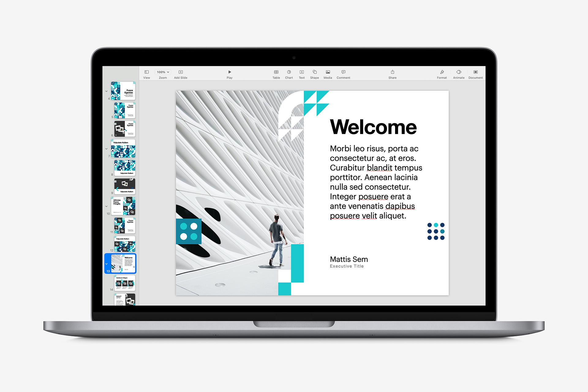The image size is (588, 392).
Task: Select slide 13 thumbnail in panel
Action: 123,262
